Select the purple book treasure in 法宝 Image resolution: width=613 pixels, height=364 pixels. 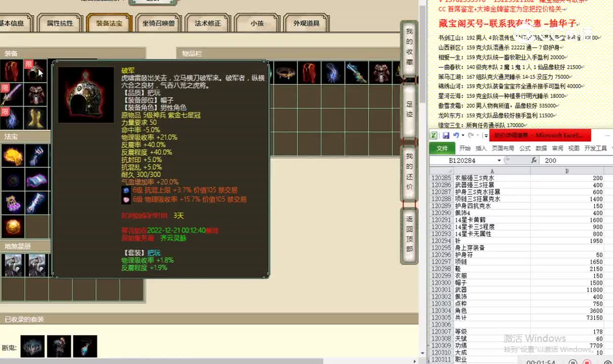(x=37, y=179)
